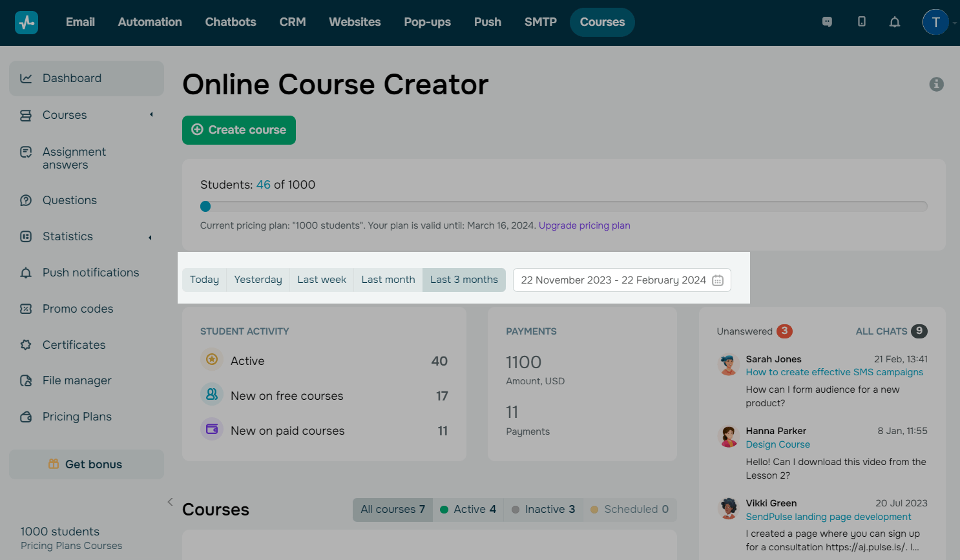The width and height of the screenshot is (960, 560).
Task: Open the Courses tab in top navigation
Action: (x=602, y=22)
